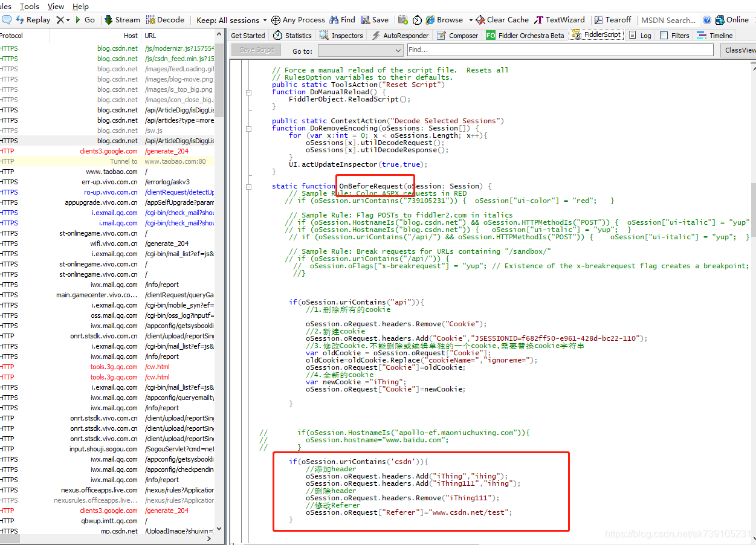Switch to the Inspectors tab
Image resolution: width=756 pixels, height=545 pixels.
pyautogui.click(x=341, y=36)
